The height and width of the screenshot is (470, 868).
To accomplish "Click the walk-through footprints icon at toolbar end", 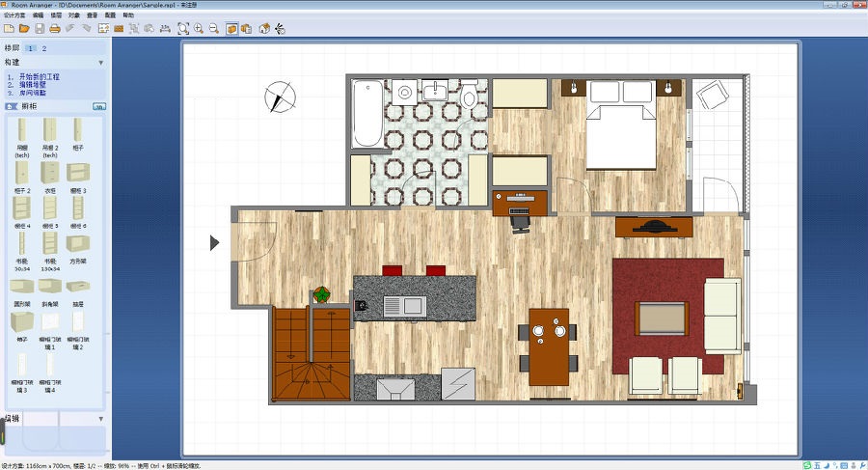I will (280, 28).
